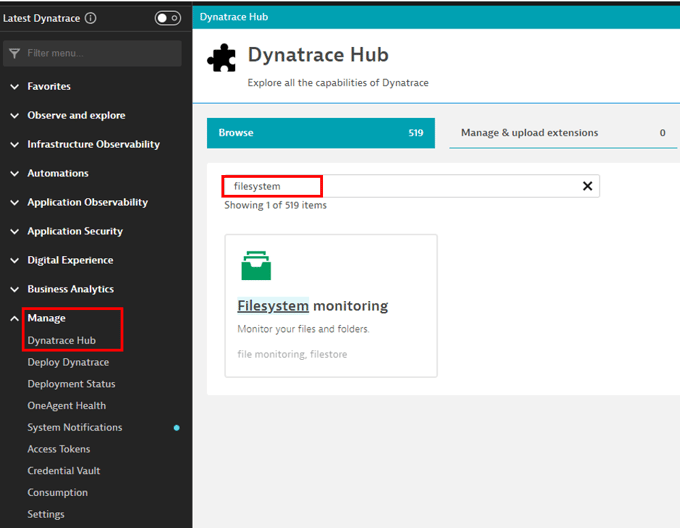This screenshot has width=680, height=528.
Task: Click the System Notifications blue dot indicator
Action: tap(177, 427)
